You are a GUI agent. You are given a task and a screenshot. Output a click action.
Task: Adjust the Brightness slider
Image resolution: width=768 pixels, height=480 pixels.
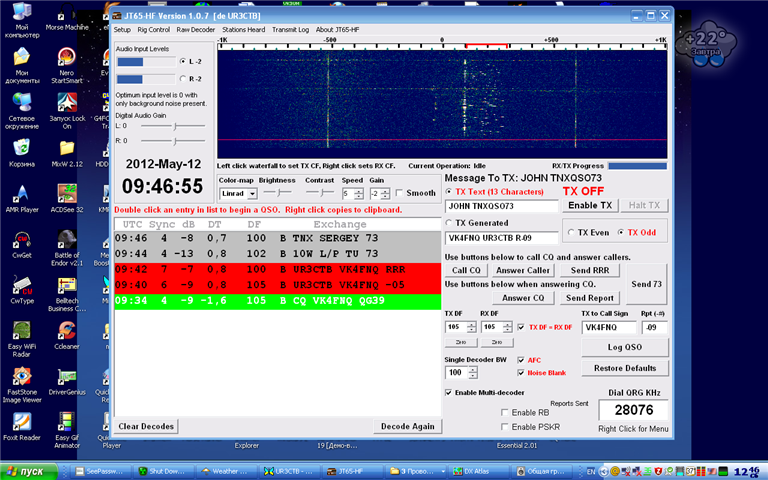(x=278, y=192)
